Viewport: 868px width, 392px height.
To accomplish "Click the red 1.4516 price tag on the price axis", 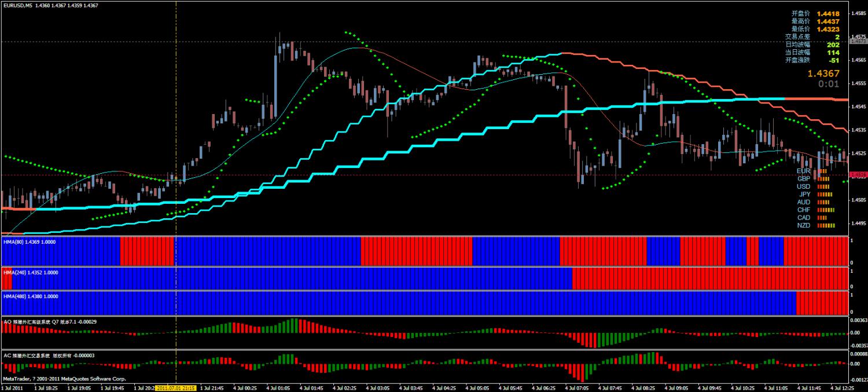I will pos(858,174).
